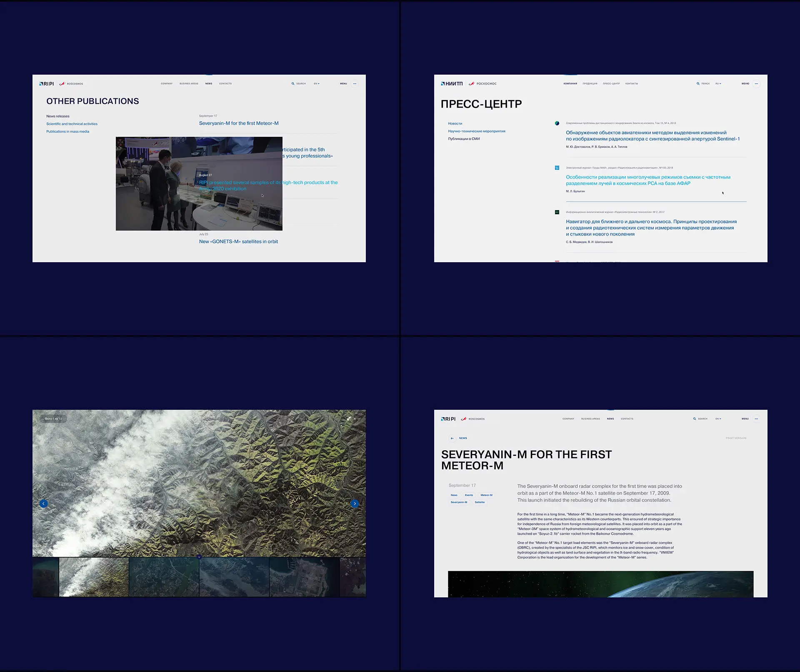Click the МЕНЮ label on the Пресс-центр page
The height and width of the screenshot is (672, 800).
tap(745, 84)
